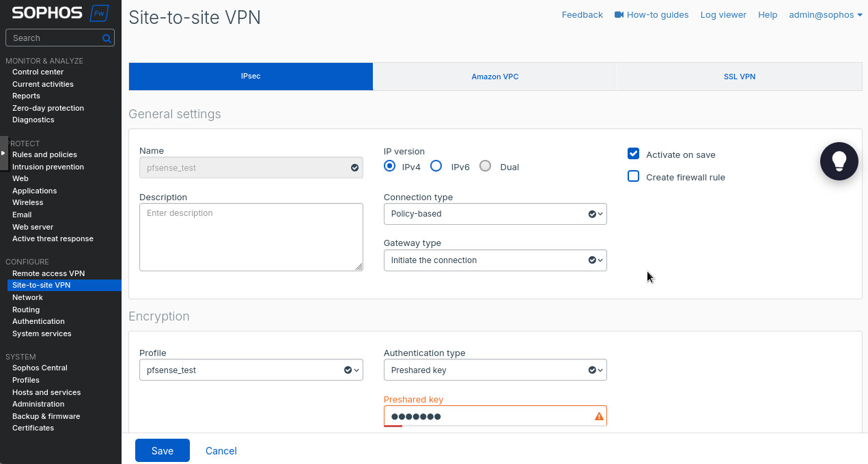The width and height of the screenshot is (868, 464).
Task: Expand the collapsed sidebar arrow handle
Action: click(x=3, y=153)
